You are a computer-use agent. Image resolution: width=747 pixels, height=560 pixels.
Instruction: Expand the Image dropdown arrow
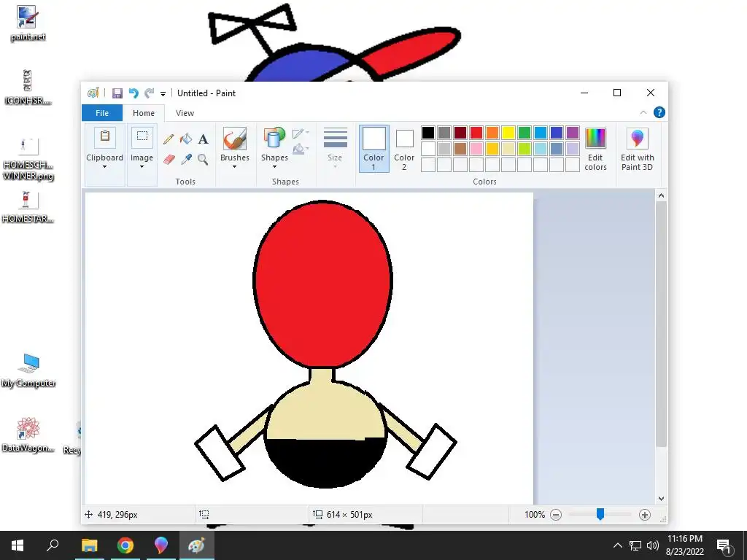click(x=142, y=167)
